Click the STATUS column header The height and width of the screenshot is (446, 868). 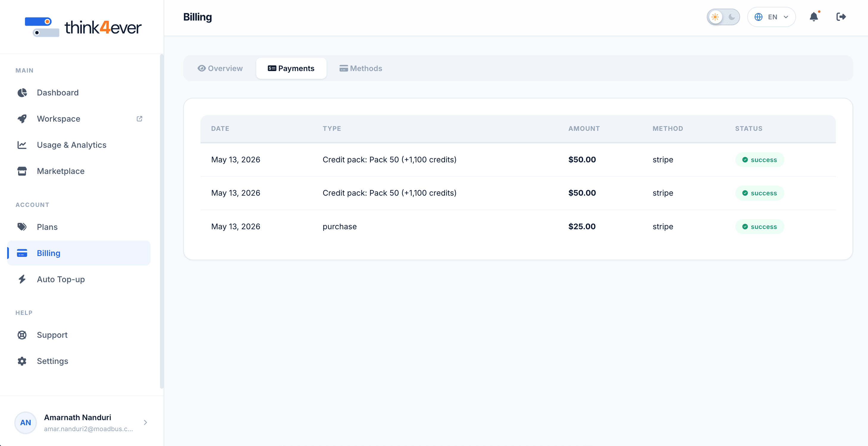pyautogui.click(x=748, y=128)
